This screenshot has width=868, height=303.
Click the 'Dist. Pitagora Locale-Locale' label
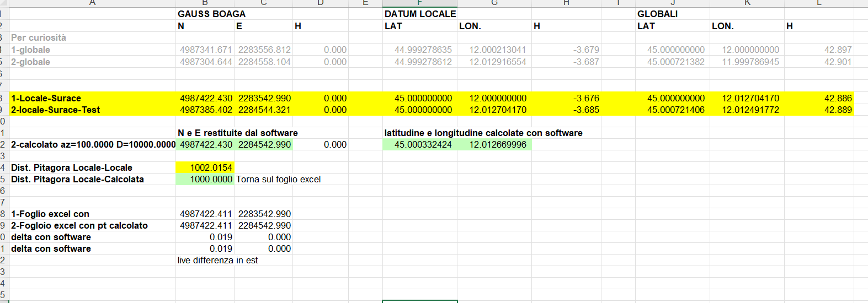coord(72,167)
